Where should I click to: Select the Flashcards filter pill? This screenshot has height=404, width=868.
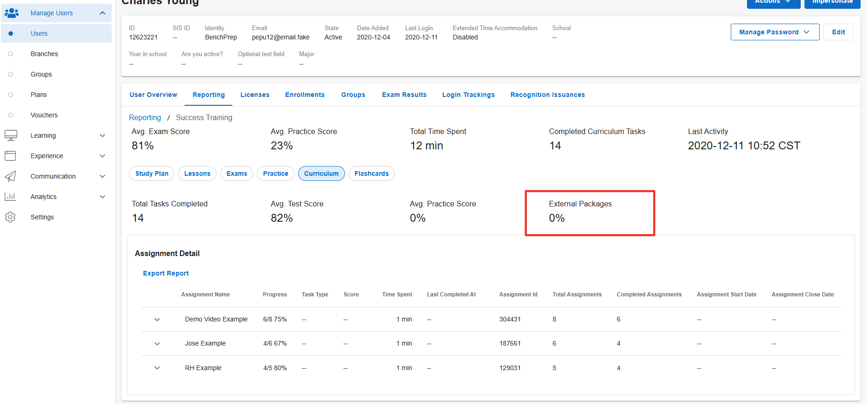[371, 173]
